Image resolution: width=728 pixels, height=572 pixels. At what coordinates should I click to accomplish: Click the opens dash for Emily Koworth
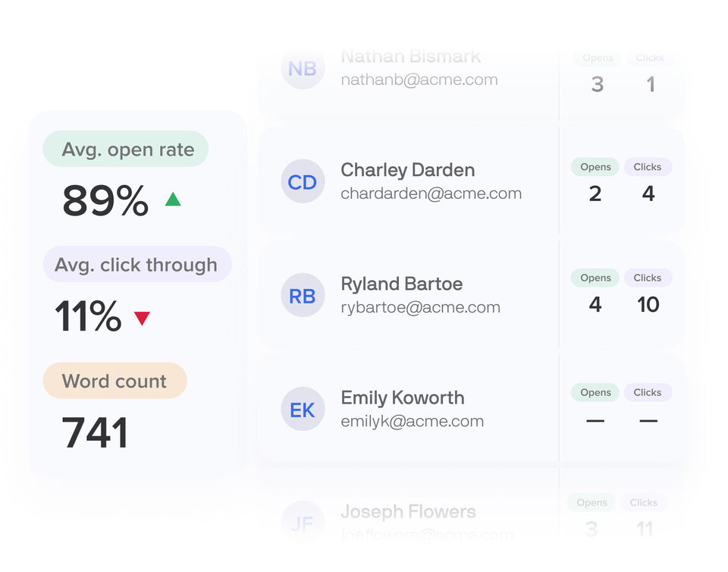pyautogui.click(x=595, y=420)
